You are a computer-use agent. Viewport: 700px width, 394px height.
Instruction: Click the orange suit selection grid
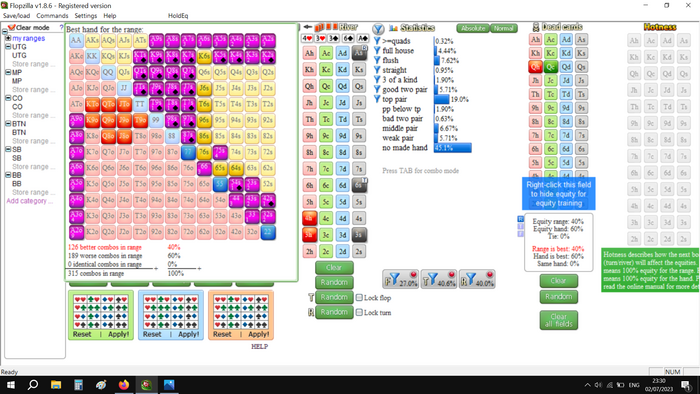[x=241, y=311]
